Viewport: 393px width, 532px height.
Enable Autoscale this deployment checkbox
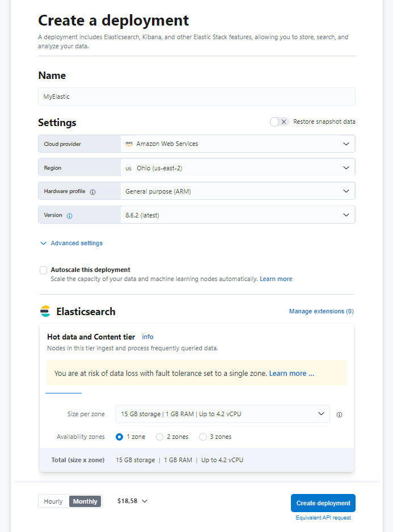click(x=44, y=270)
